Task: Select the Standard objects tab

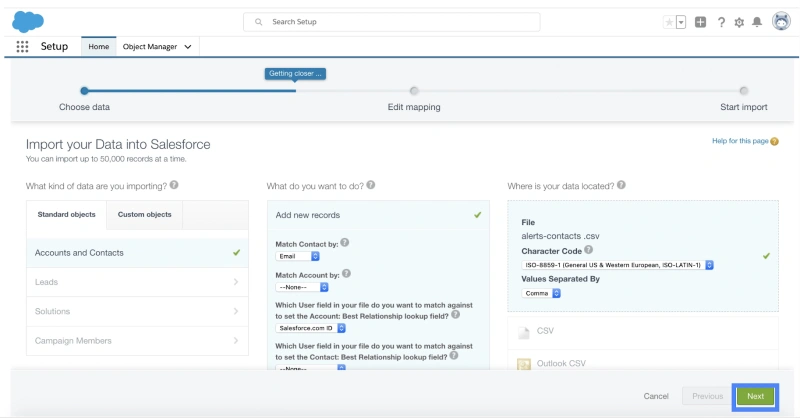Action: (x=66, y=214)
